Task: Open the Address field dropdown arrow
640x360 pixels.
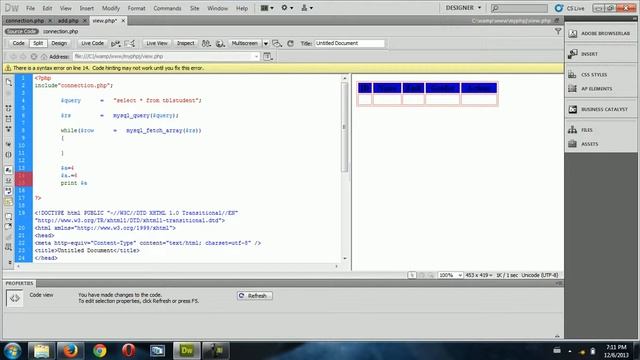Action: 256,56
